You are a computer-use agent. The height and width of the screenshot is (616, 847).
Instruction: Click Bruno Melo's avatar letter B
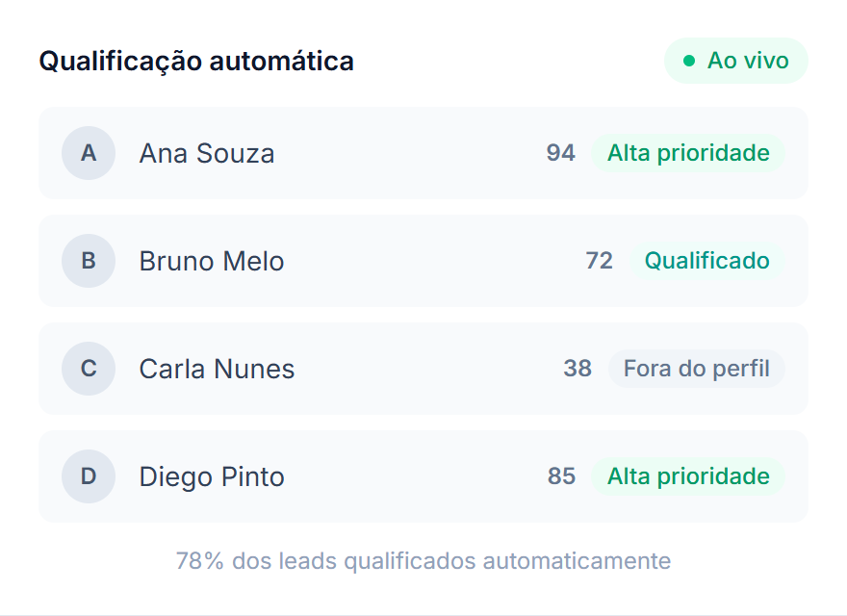[x=89, y=261]
